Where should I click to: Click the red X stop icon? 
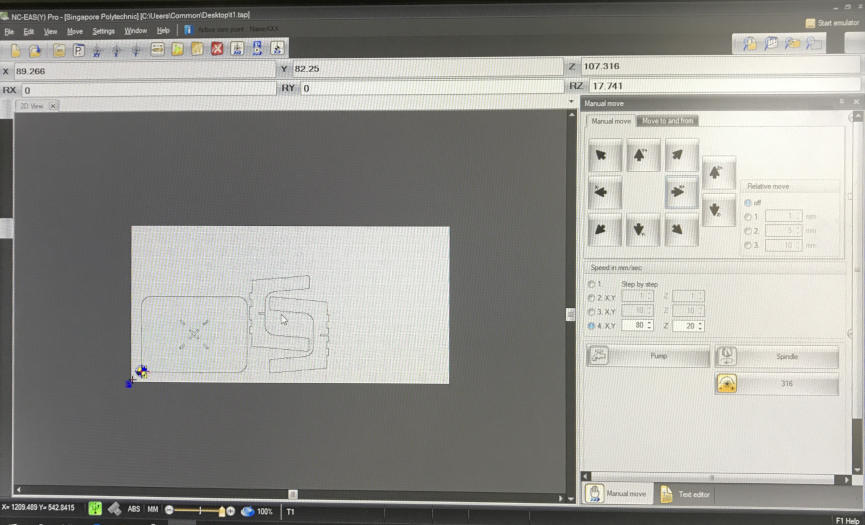tap(217, 49)
